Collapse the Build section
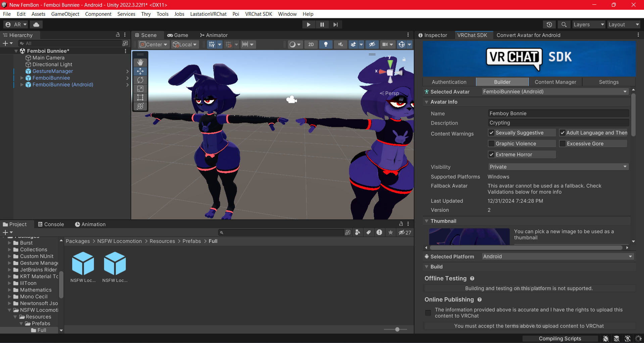This screenshot has height=343, width=644. (427, 267)
